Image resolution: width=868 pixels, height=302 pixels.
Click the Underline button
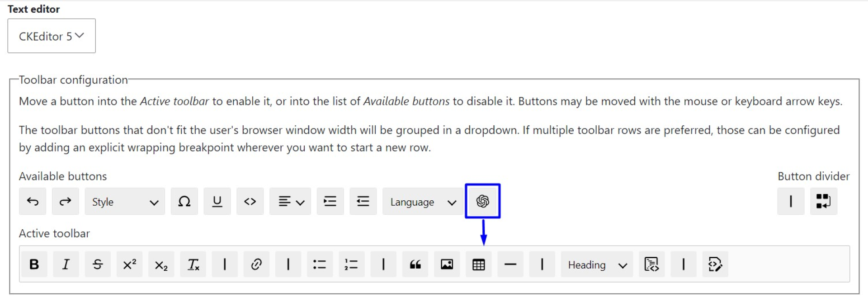point(217,201)
